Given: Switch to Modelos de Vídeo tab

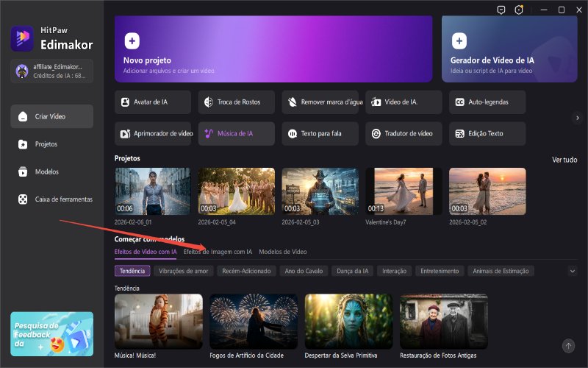Looking at the screenshot, I should (x=283, y=252).
